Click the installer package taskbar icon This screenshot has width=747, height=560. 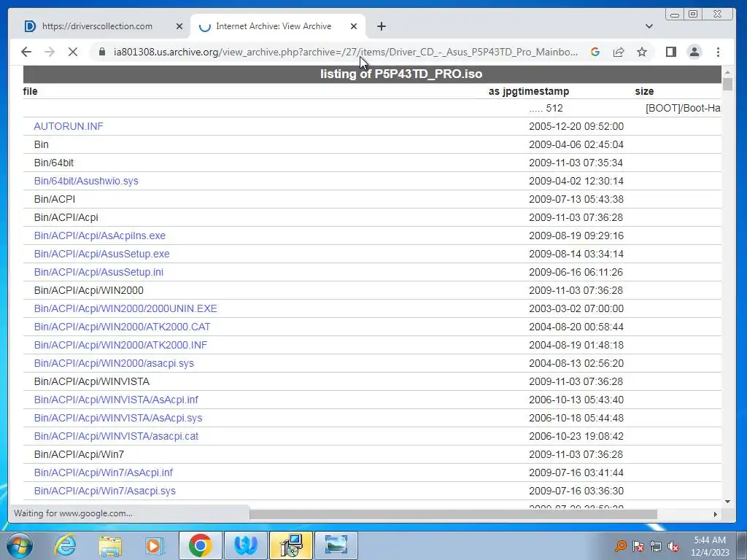291,545
